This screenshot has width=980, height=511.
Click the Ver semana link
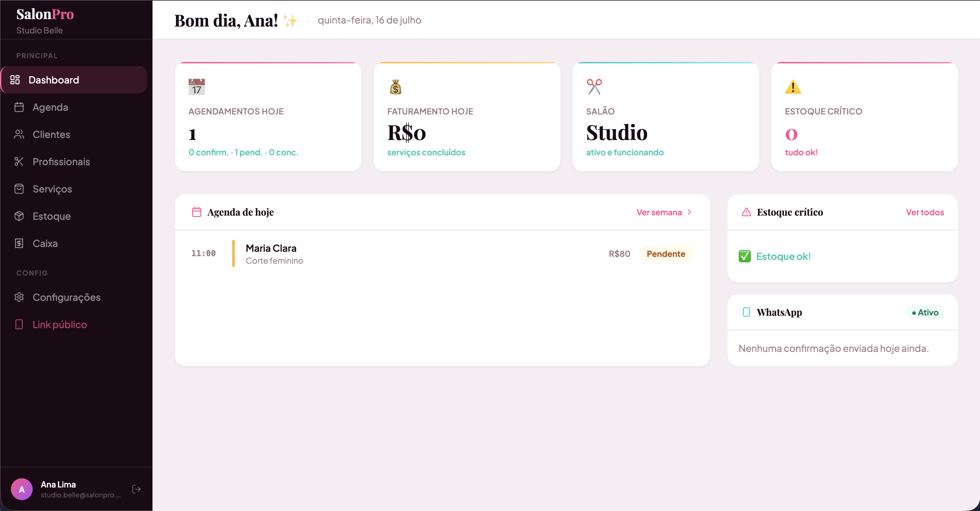coord(659,212)
